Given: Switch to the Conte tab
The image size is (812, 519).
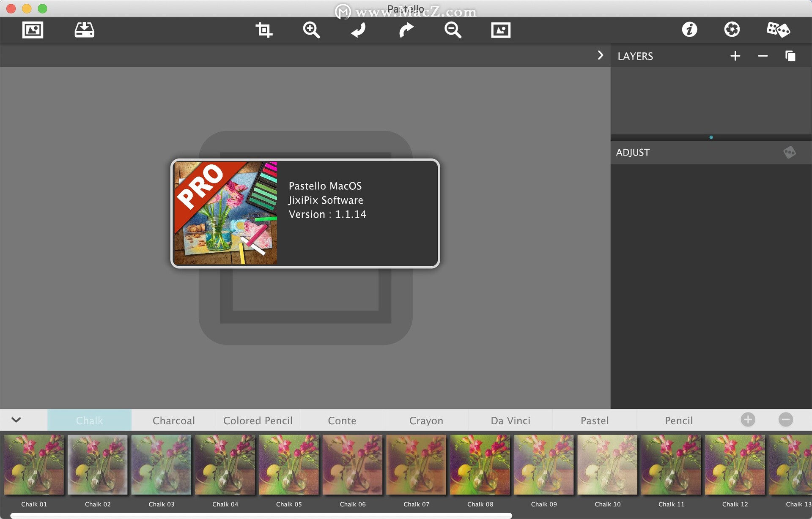Looking at the screenshot, I should [342, 420].
